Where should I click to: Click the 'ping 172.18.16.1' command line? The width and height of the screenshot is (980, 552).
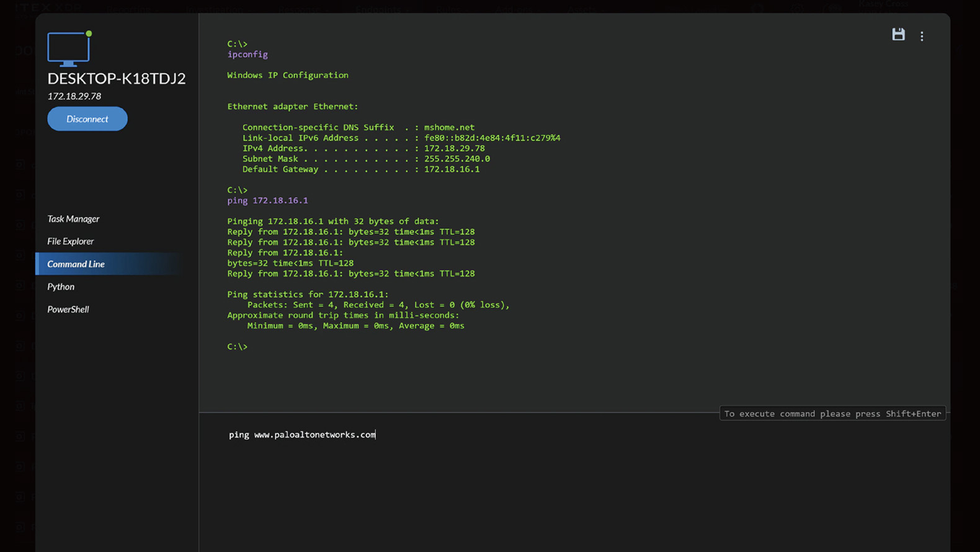tap(267, 201)
